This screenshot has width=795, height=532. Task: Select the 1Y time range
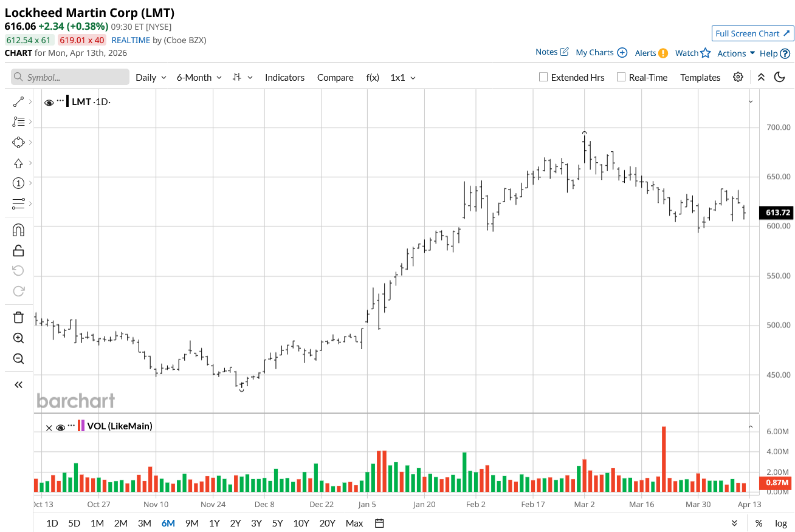coord(214,523)
